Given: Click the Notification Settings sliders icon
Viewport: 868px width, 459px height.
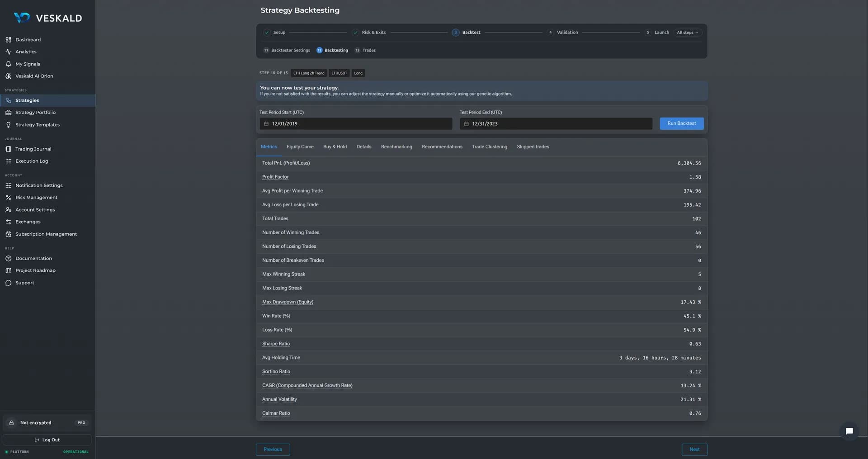Looking at the screenshot, I should click(8, 185).
